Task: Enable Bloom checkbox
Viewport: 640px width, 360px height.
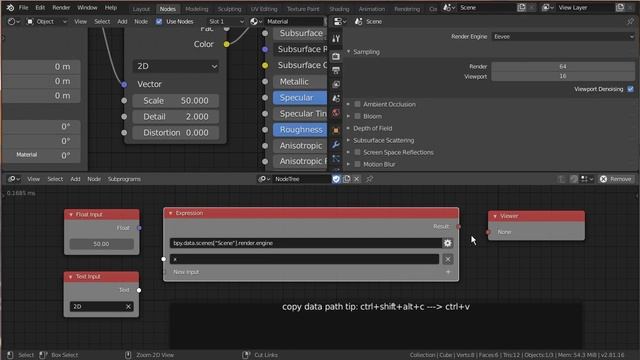Action: [358, 116]
